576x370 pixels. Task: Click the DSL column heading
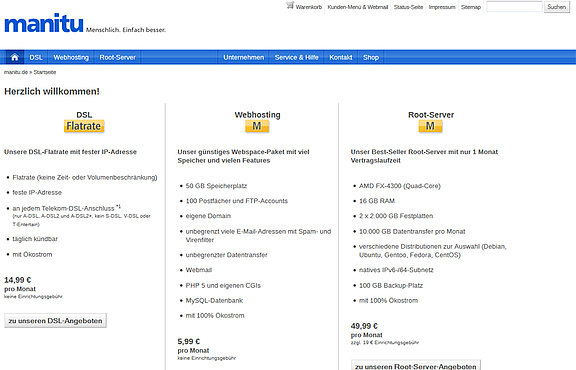click(84, 115)
